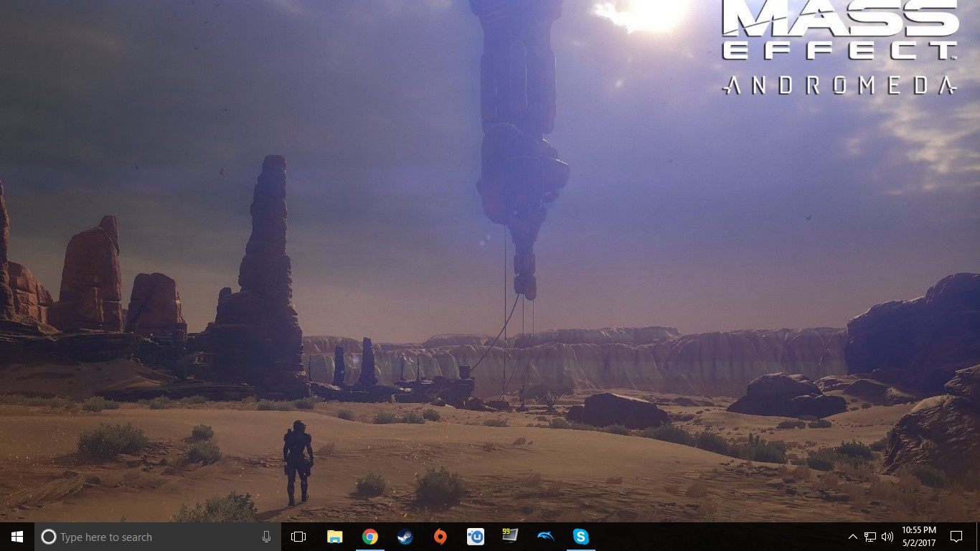Launch File Explorer from the taskbar
This screenshot has width=980, height=551.
(335, 537)
